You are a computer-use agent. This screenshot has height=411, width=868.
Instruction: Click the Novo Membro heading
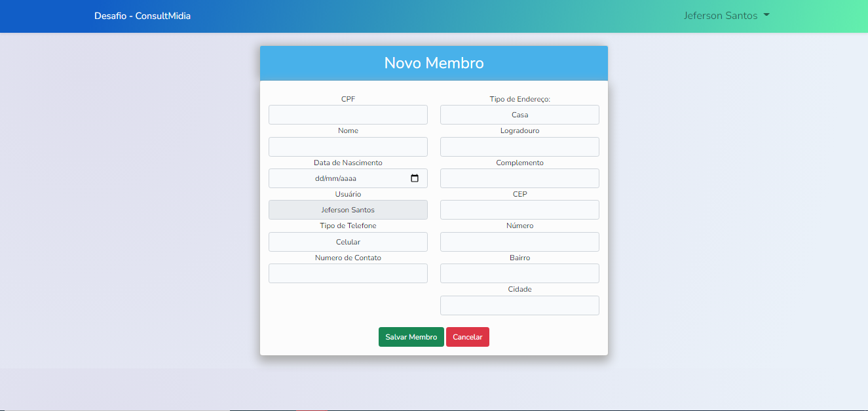(x=434, y=63)
